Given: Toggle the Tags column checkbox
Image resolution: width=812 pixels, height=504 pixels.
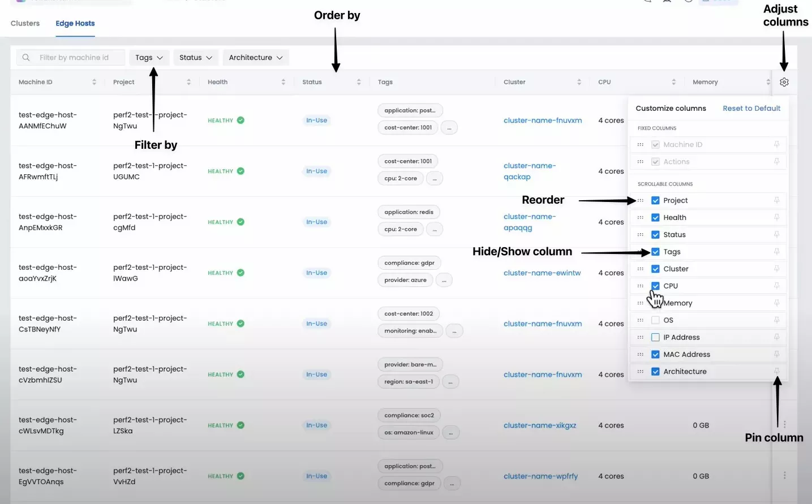Looking at the screenshot, I should click(655, 252).
